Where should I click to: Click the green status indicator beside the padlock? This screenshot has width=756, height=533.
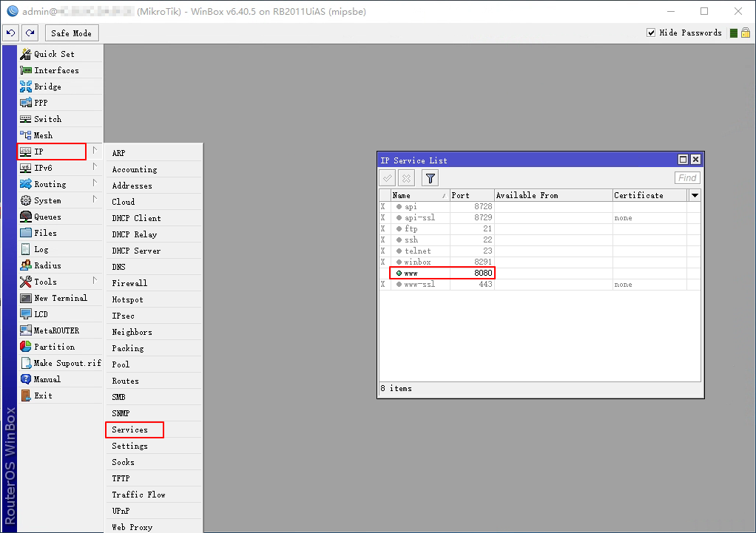tap(734, 33)
